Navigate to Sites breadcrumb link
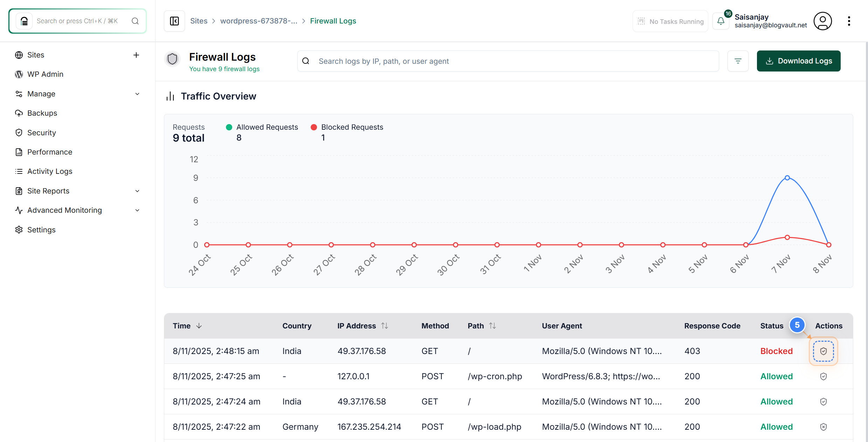Image resolution: width=868 pixels, height=442 pixels. coord(199,21)
